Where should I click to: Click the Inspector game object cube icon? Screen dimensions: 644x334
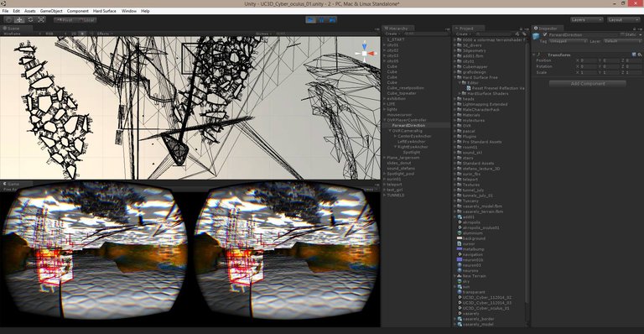(x=537, y=36)
